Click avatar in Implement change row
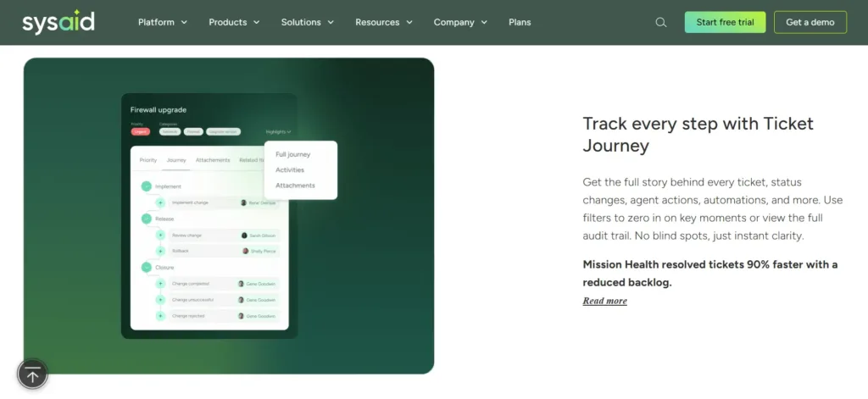The height and width of the screenshot is (399, 868). [243, 202]
